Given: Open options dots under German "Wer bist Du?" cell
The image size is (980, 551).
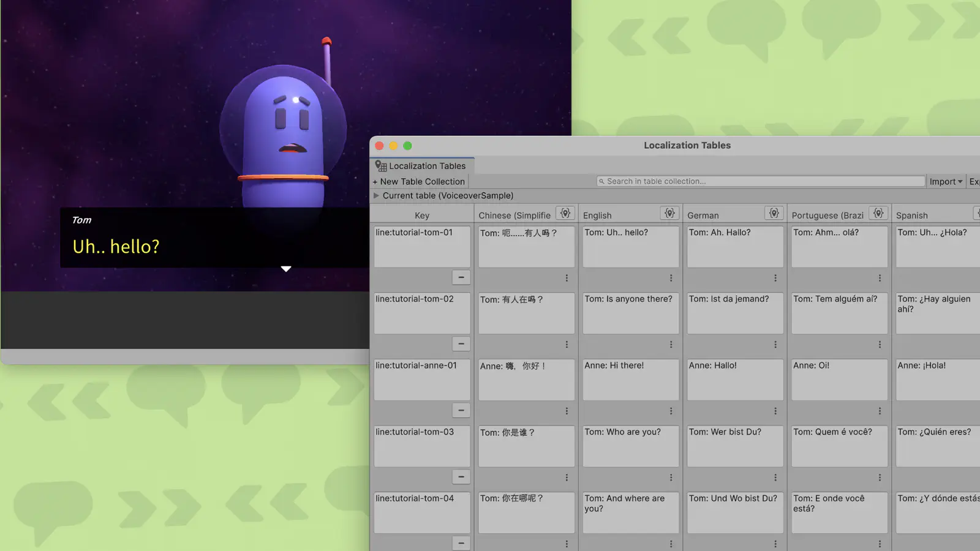Looking at the screenshot, I should (775, 478).
